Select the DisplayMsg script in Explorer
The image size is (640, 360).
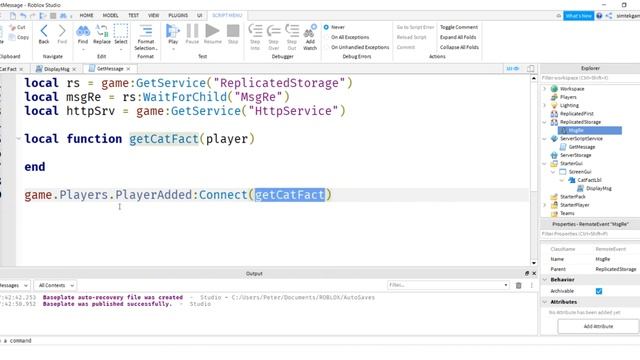click(598, 189)
